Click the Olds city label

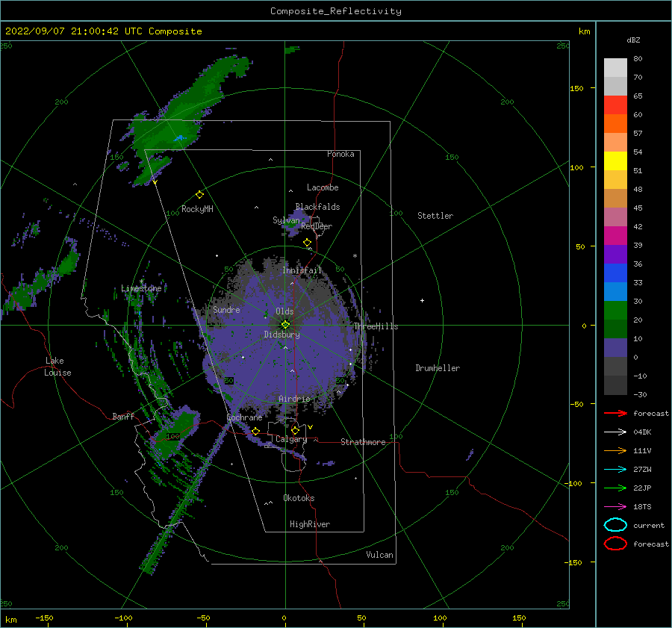[284, 311]
